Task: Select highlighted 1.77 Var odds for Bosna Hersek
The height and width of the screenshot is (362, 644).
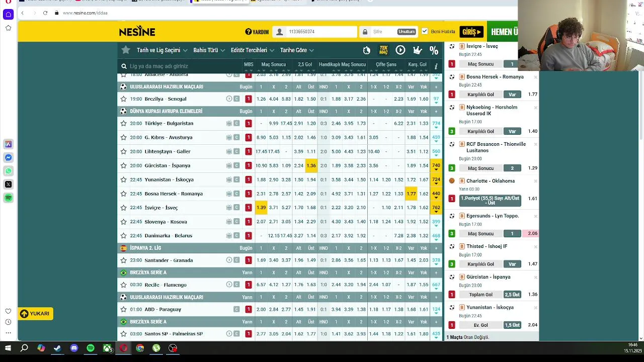Action: [411, 194]
